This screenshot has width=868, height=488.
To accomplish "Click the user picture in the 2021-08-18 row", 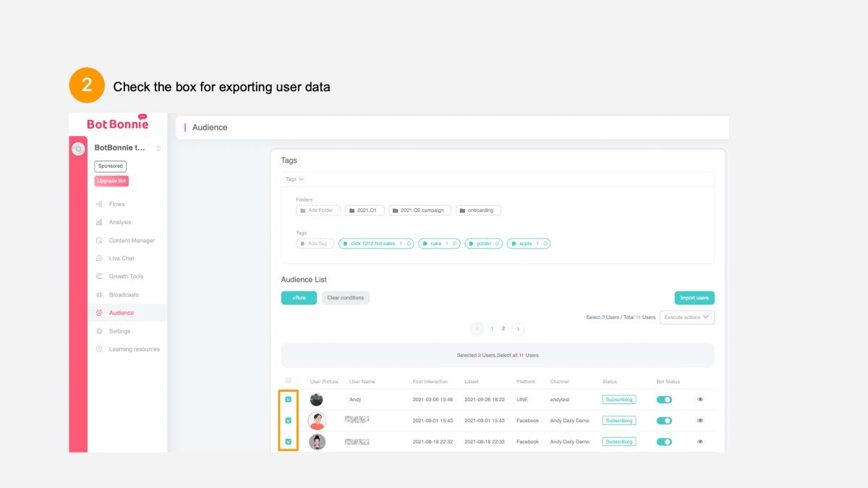I will [317, 442].
